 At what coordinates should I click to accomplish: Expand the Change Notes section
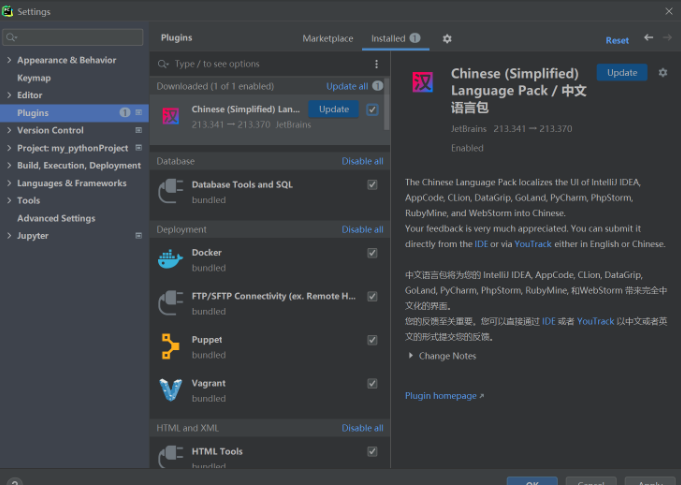[x=410, y=356]
